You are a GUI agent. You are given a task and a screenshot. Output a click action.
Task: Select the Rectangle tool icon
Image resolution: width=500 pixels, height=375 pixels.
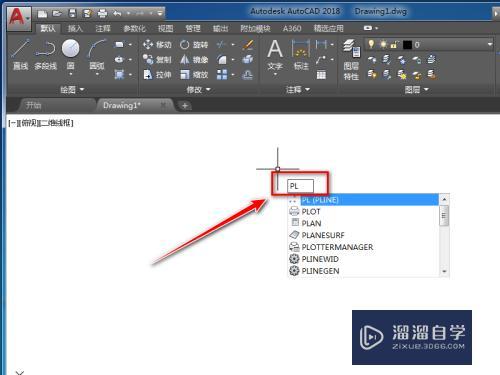(x=119, y=44)
